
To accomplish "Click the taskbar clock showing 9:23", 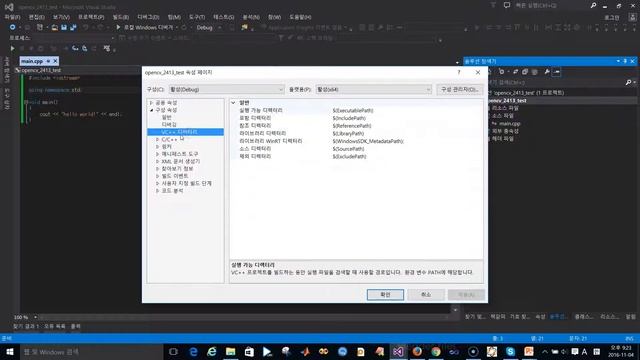I will 620,351.
